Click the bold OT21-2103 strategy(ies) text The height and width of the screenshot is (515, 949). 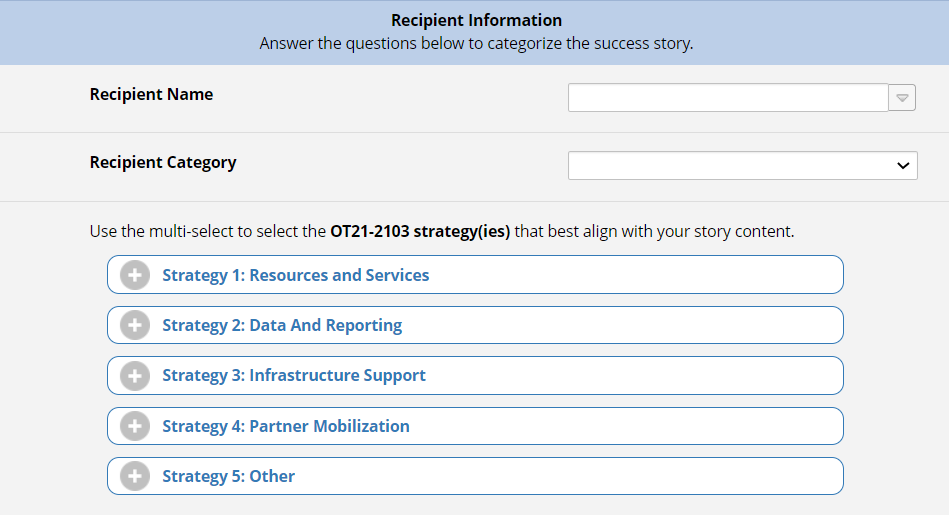(420, 231)
